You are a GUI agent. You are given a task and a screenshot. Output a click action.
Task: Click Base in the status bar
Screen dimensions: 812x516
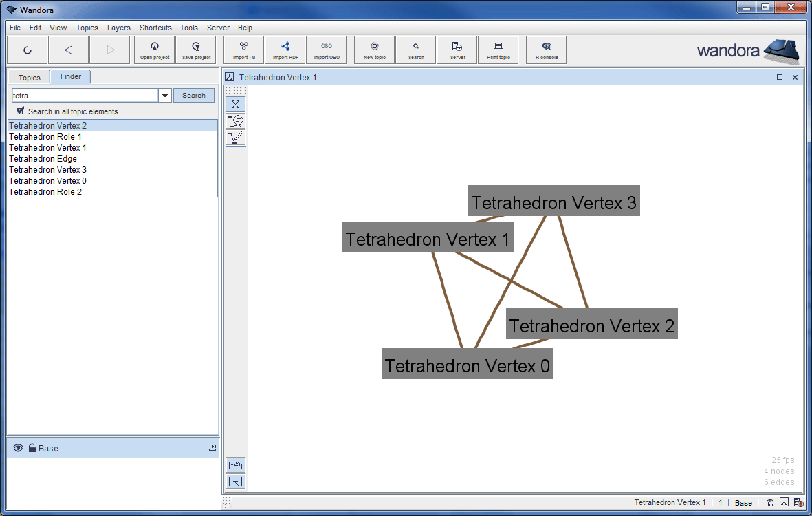pos(743,502)
